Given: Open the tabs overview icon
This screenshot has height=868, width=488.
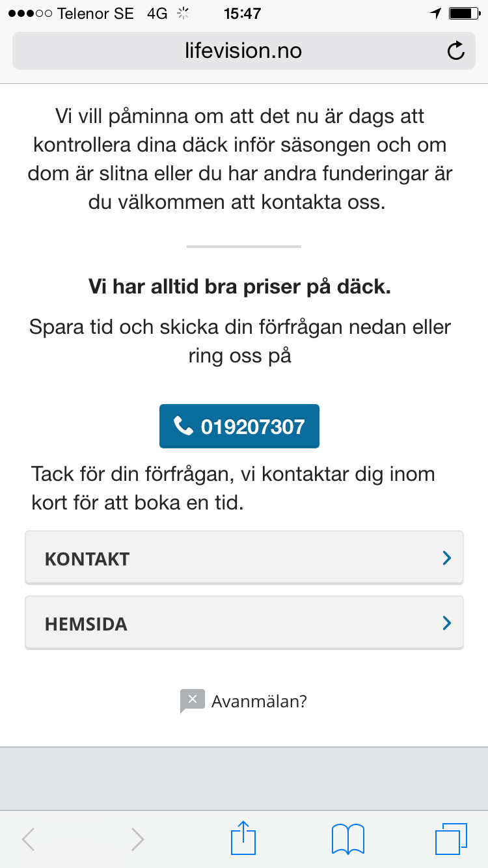Looking at the screenshot, I should pyautogui.click(x=451, y=839).
